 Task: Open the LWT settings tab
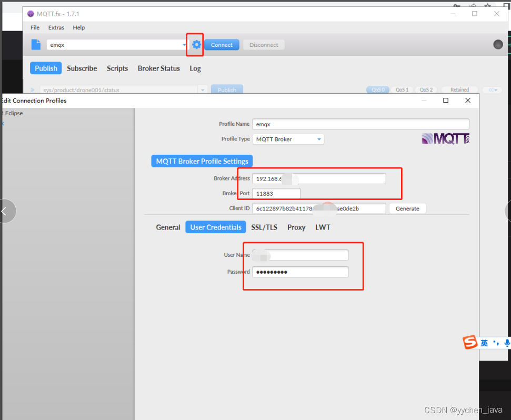[x=322, y=227]
